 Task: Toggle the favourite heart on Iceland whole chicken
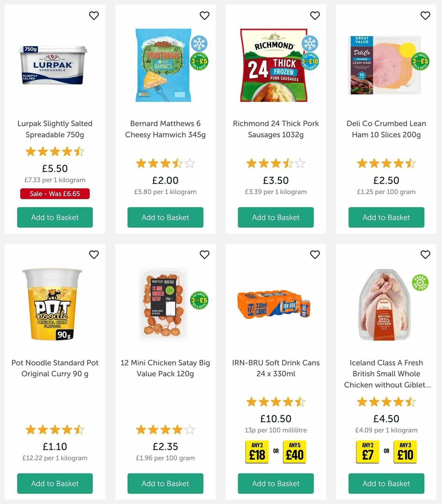pos(425,254)
